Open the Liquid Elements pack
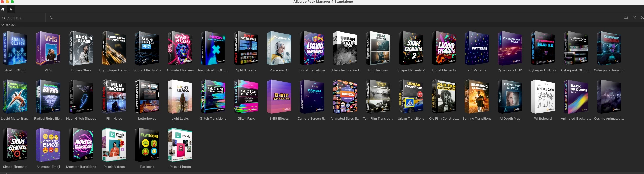The height and width of the screenshot is (174, 644). 444,48
